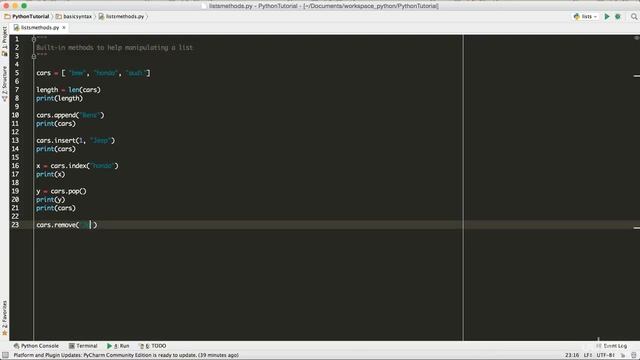Screen dimensions: 640x360
Task: Click the warning stripe mark beside line 5
Action: [636, 76]
